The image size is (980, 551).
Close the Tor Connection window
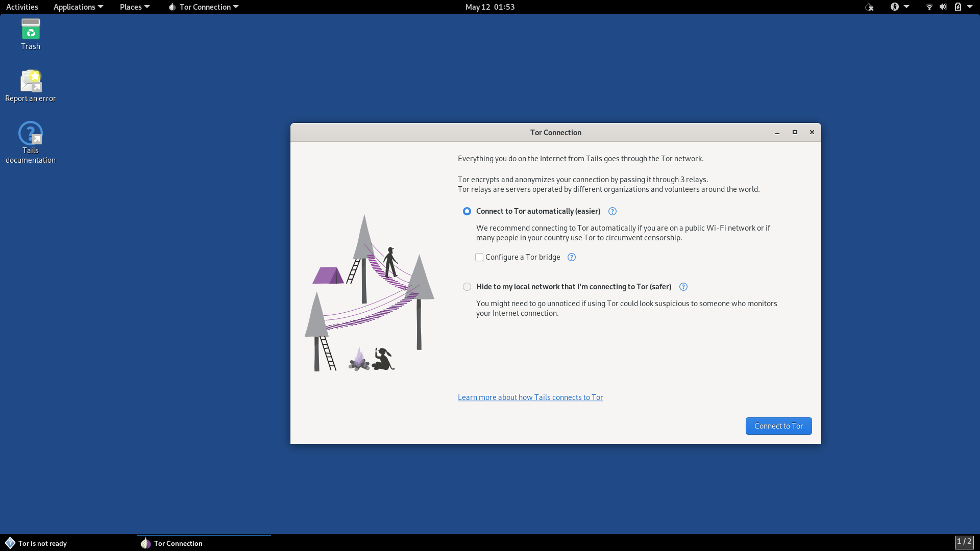click(x=812, y=132)
